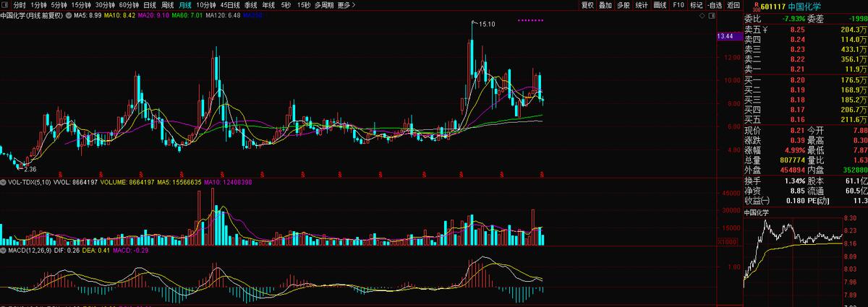Click the 统计 statistics button

point(642,4)
